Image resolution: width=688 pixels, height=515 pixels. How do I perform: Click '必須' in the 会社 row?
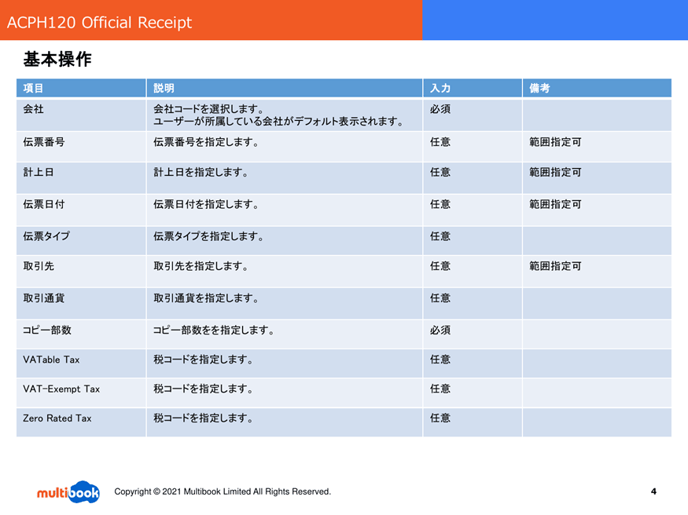[x=440, y=109]
